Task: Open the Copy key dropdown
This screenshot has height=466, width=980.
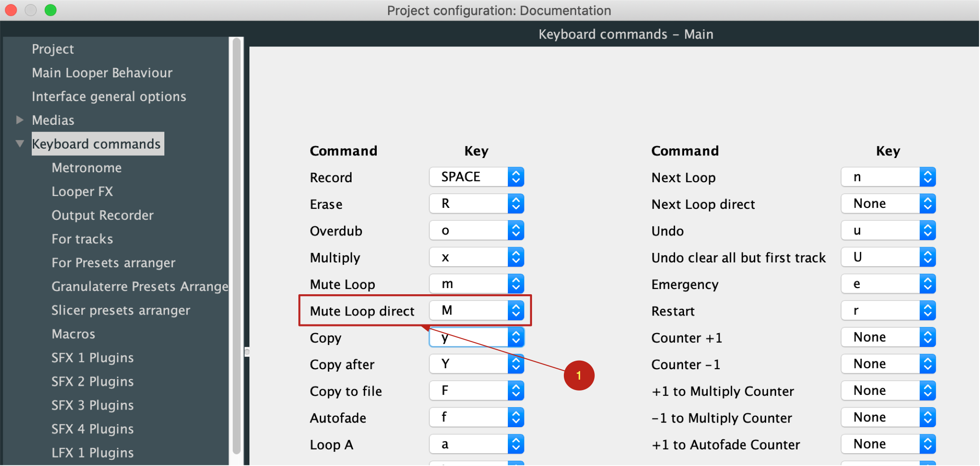Action: pos(476,337)
